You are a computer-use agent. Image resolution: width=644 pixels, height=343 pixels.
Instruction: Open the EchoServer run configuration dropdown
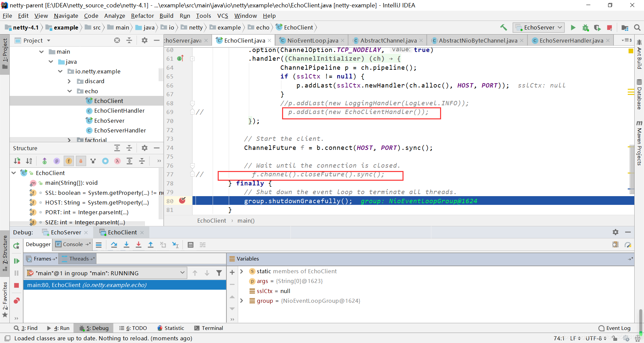point(539,27)
